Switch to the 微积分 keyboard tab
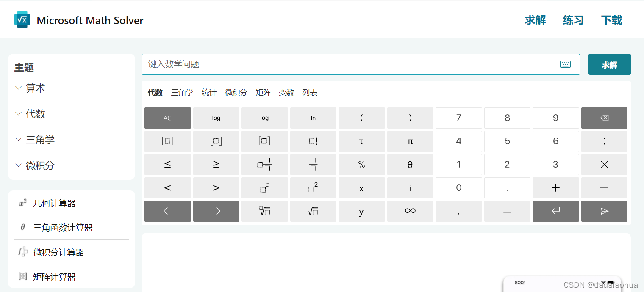Screen dimensions: 644x292 tap(236, 93)
